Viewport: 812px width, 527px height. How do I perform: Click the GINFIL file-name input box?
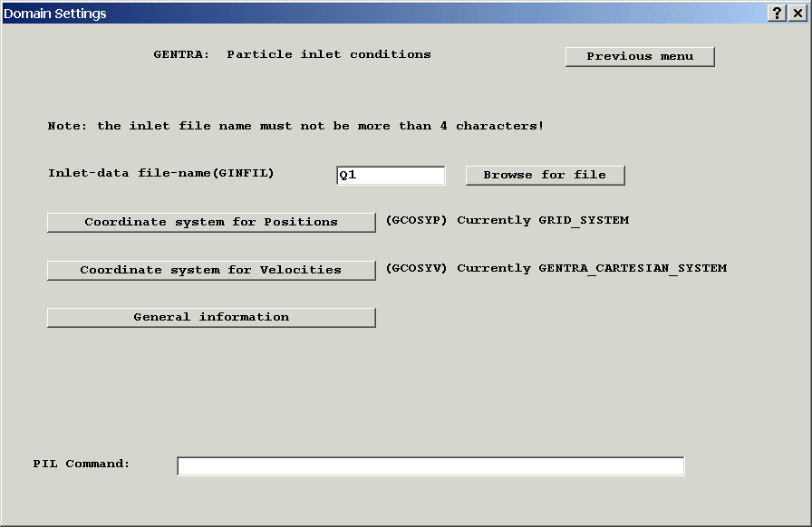click(391, 175)
